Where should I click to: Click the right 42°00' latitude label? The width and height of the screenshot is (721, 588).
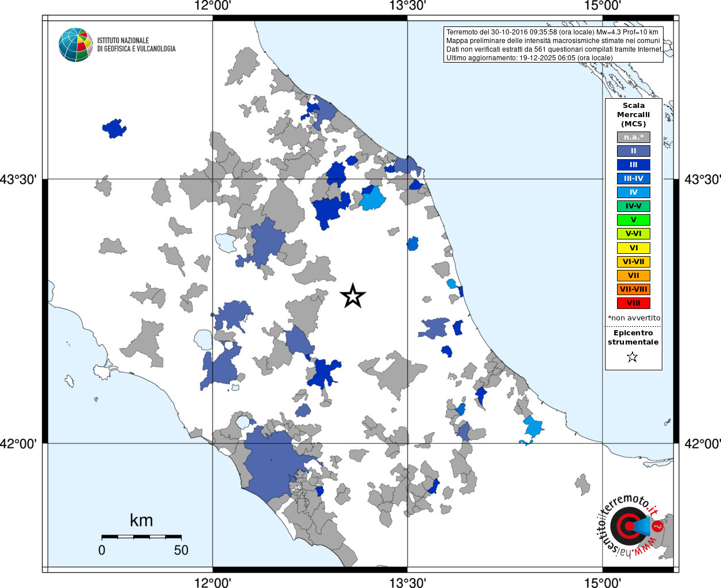coord(702,443)
